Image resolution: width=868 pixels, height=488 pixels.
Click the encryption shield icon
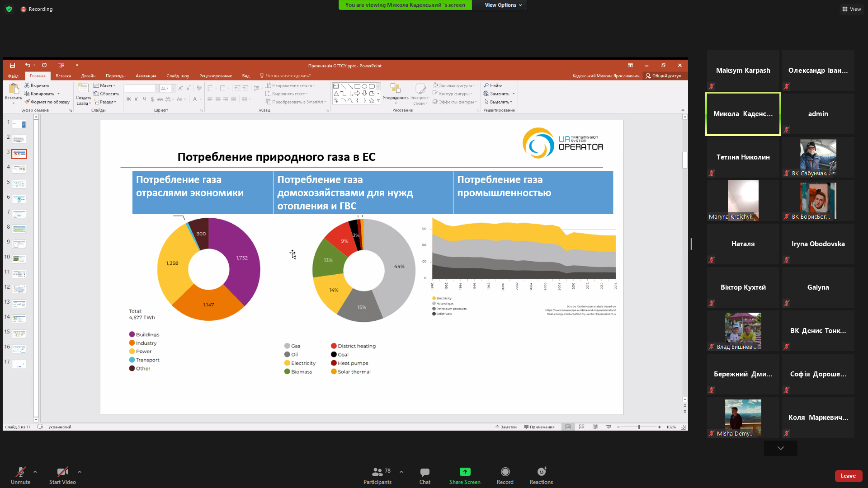(9, 9)
